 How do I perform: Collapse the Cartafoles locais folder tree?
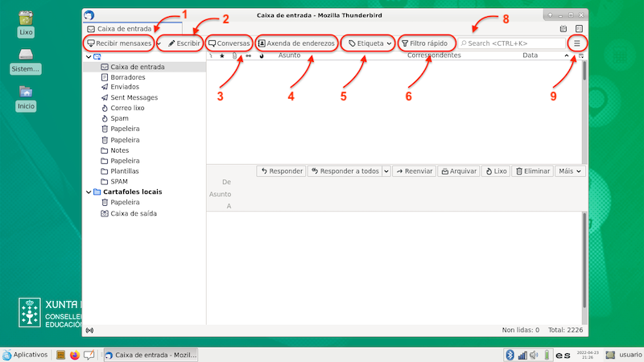coord(88,192)
